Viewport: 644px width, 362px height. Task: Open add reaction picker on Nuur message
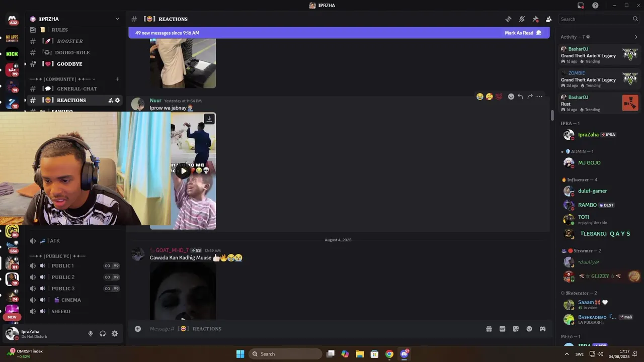point(511,97)
